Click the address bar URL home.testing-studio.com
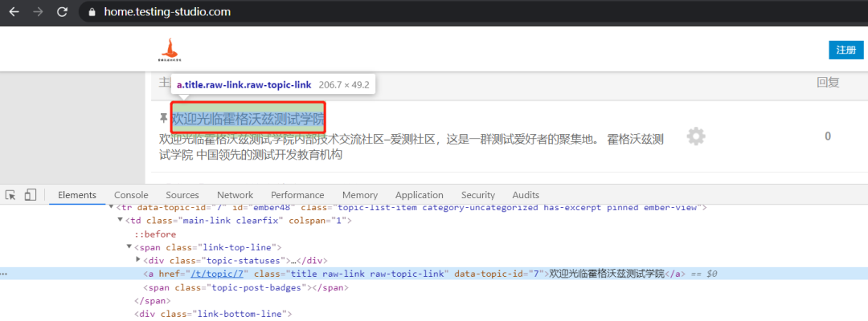This screenshot has width=868, height=321. coord(167,11)
